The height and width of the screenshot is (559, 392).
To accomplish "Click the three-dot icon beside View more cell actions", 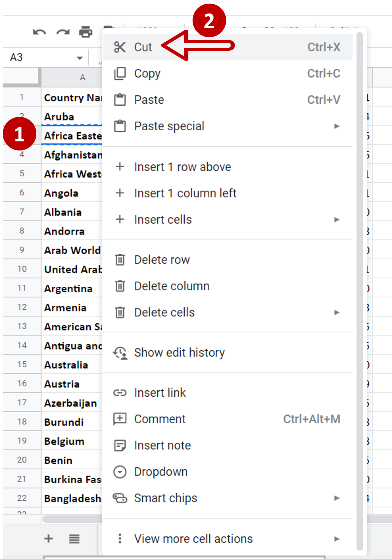I will (x=120, y=538).
